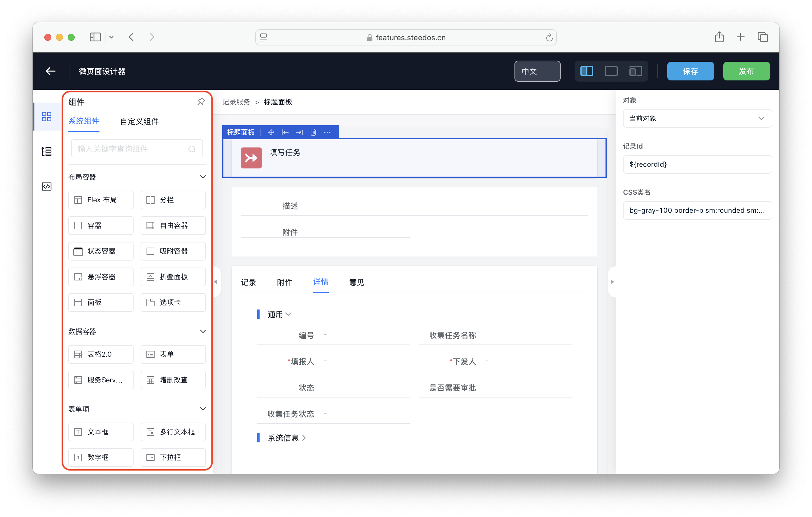Select the 折叠面板 component

point(173,277)
